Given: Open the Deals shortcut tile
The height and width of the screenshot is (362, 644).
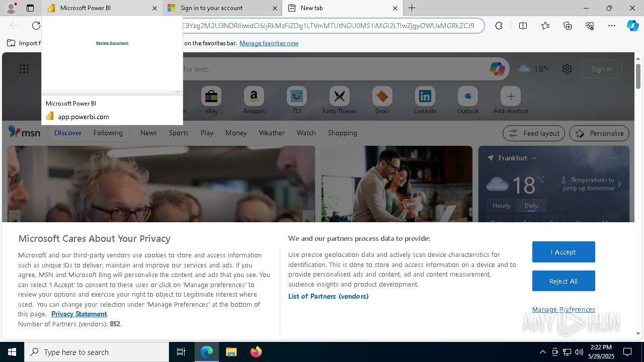Looking at the screenshot, I should (x=382, y=100).
